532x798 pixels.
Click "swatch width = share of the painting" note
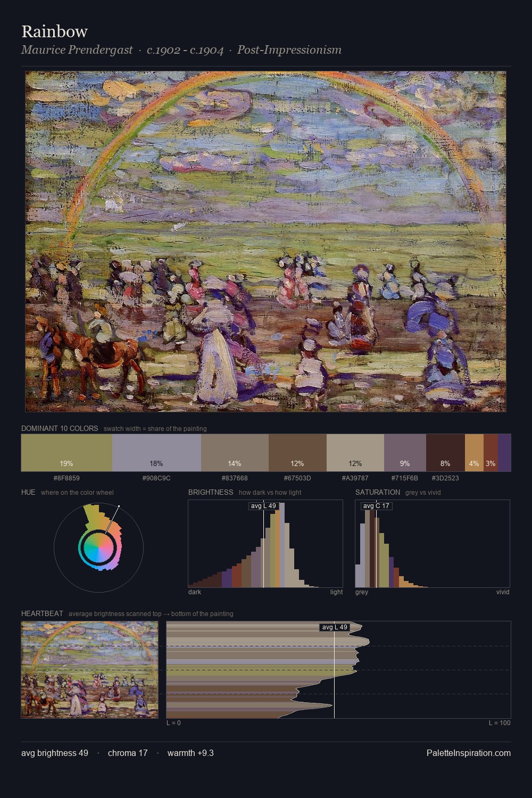[155, 429]
